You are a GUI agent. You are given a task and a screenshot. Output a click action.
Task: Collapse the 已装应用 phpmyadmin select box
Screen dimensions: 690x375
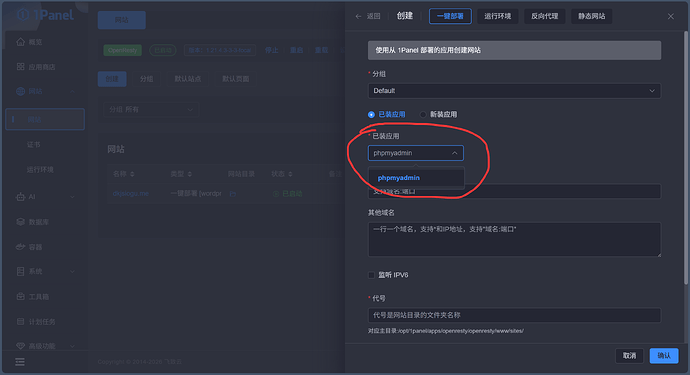415,153
